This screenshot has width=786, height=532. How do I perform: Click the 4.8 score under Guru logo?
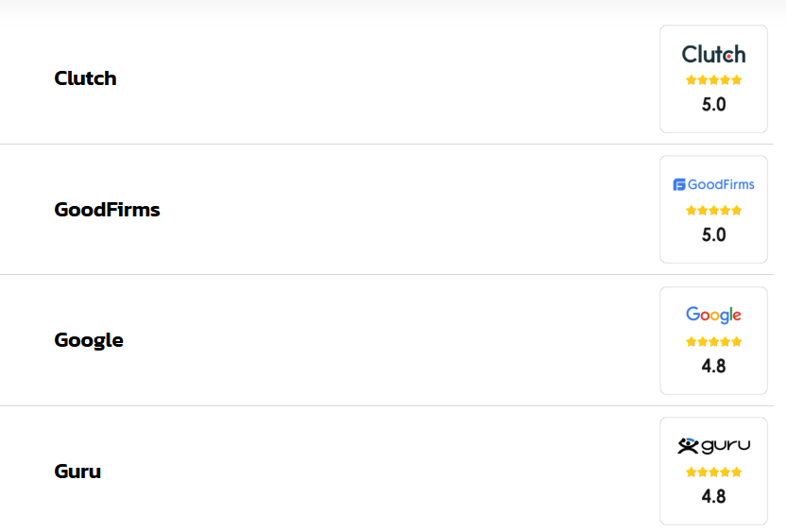[x=713, y=496]
